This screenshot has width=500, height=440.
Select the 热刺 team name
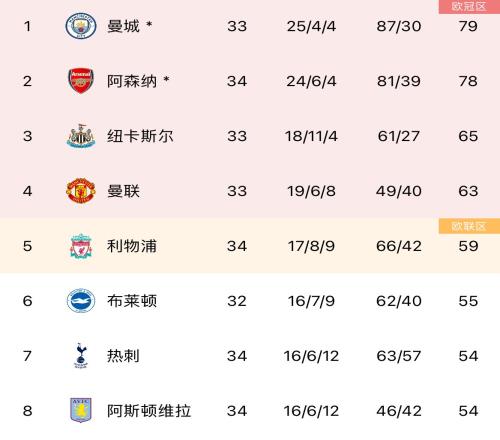pyautogui.click(x=123, y=356)
